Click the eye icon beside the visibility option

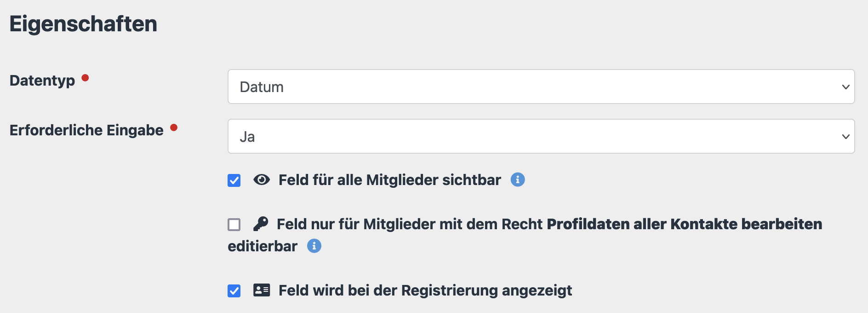click(x=262, y=180)
